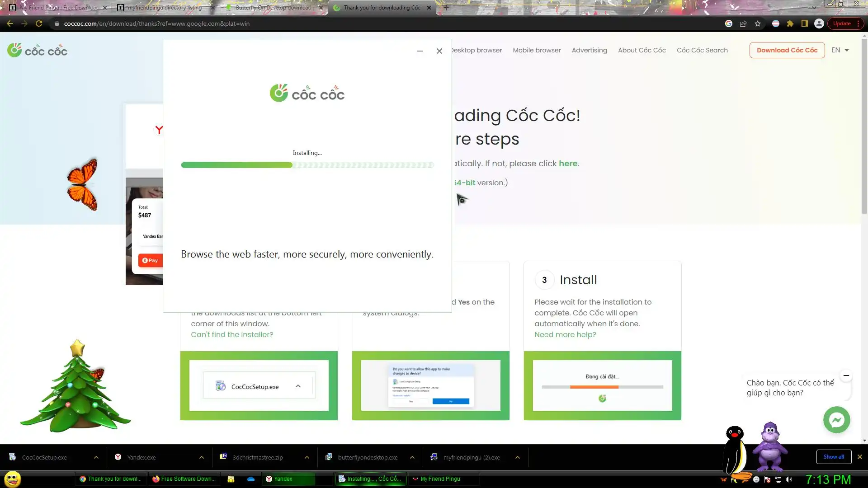Viewport: 868px width, 488px height.
Task: Click the "Can't find the installer?" link
Action: [x=232, y=334]
